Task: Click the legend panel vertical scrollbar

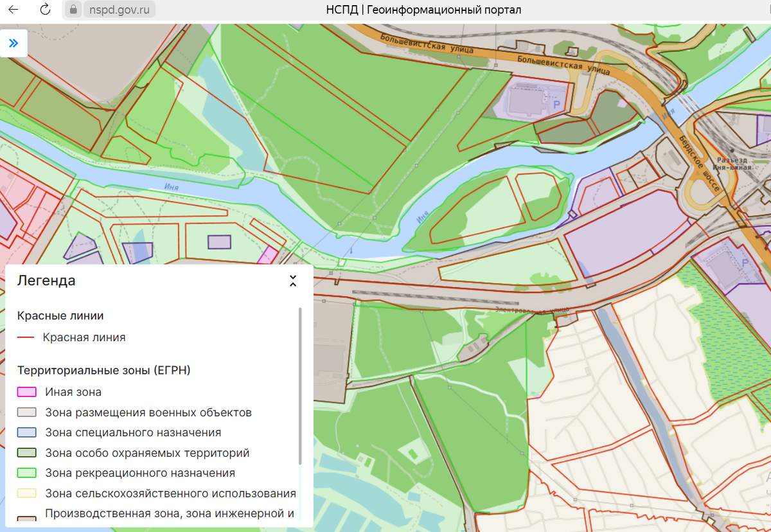Action: [299, 386]
